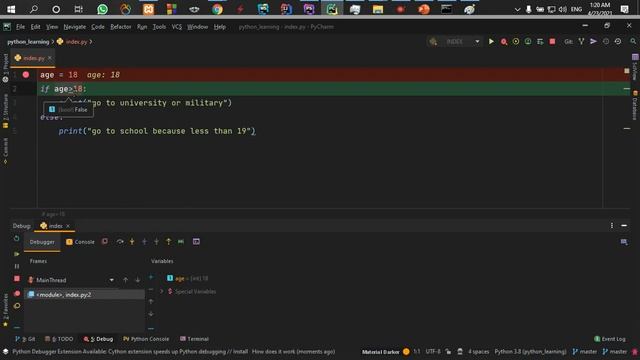Toggle read-only lock in status bar
Viewport: 640px width, 360px height.
coord(448,351)
